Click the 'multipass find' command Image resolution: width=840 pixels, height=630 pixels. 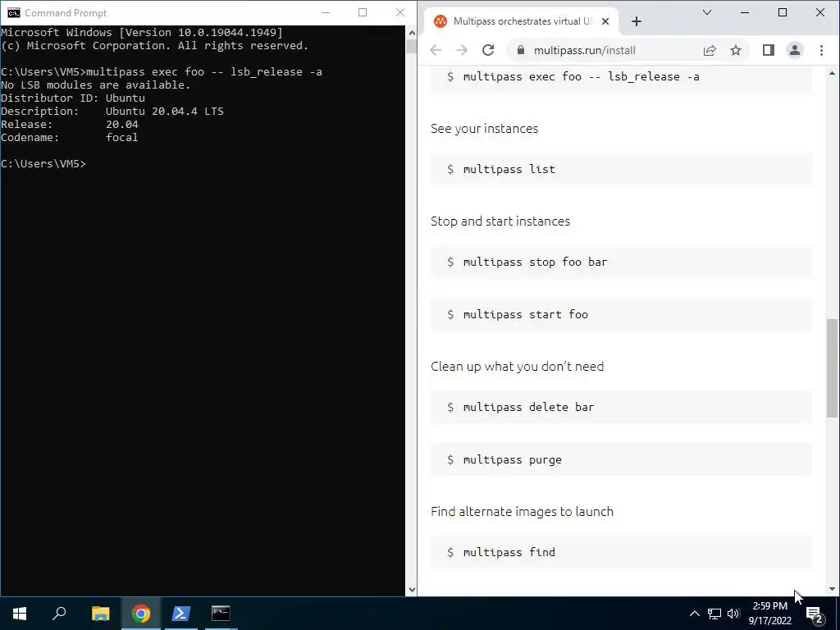(x=509, y=552)
